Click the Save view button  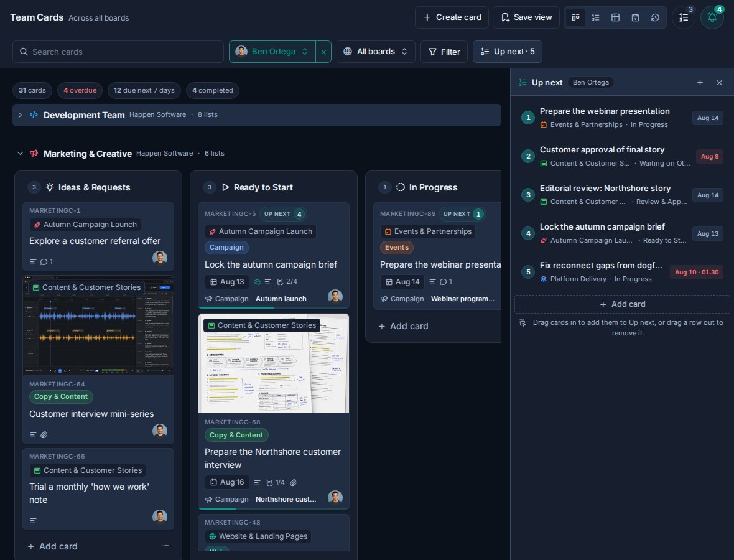pos(526,17)
